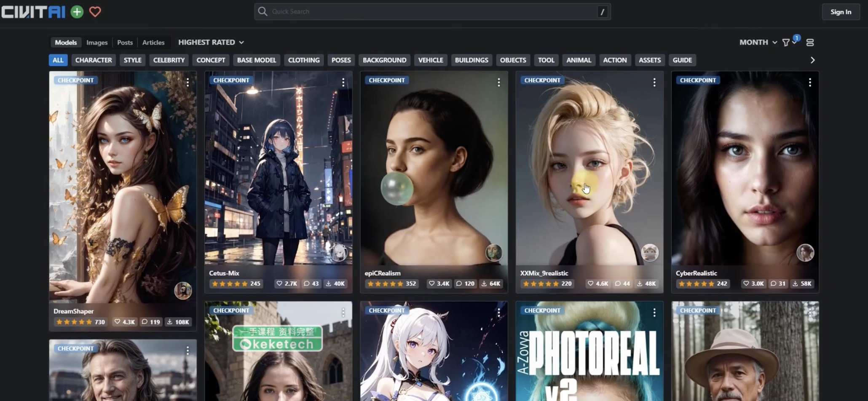The height and width of the screenshot is (401, 868).
Task: Open epiCRealism card three-dot menu
Action: 499,83
